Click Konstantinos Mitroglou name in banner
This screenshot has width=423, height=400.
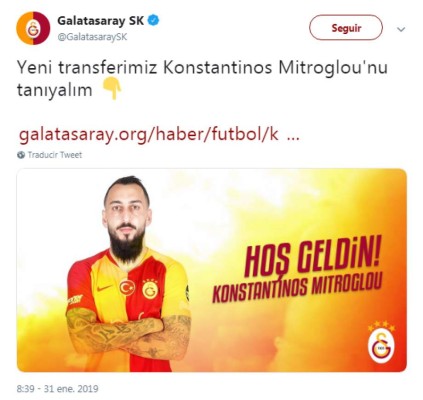(297, 289)
